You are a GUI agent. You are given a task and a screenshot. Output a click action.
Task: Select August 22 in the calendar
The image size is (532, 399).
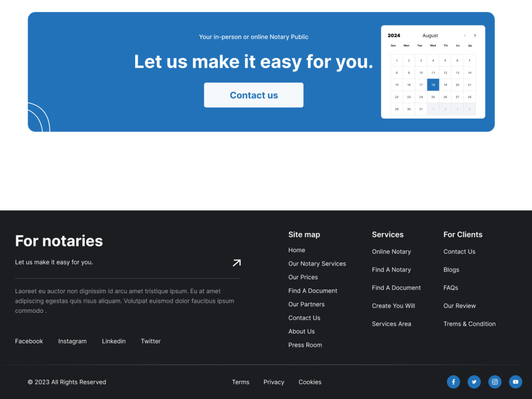397,97
